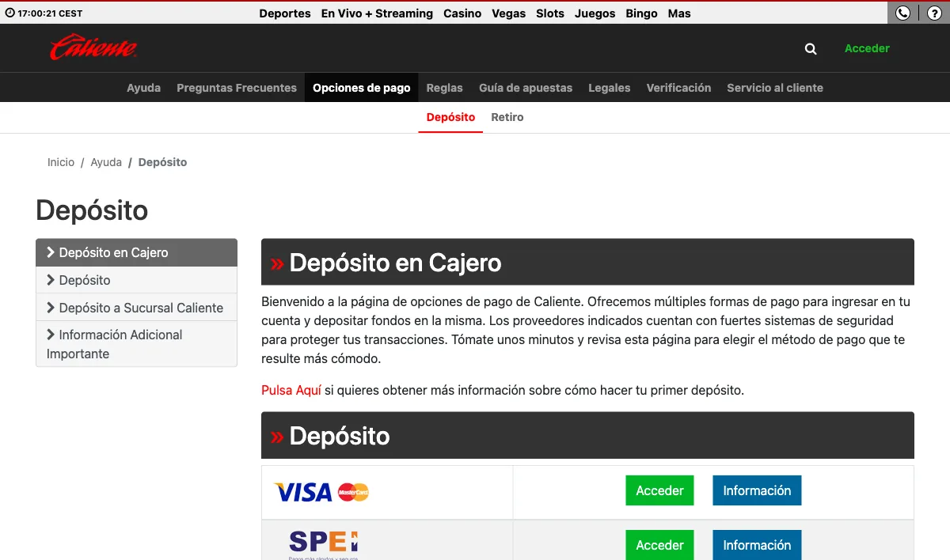Go to Casino section
950x560 pixels.
(462, 13)
